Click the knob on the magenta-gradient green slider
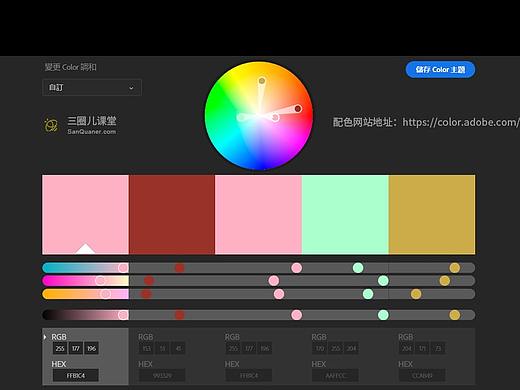This screenshot has height=390, width=520. pyautogui.click(x=100, y=281)
